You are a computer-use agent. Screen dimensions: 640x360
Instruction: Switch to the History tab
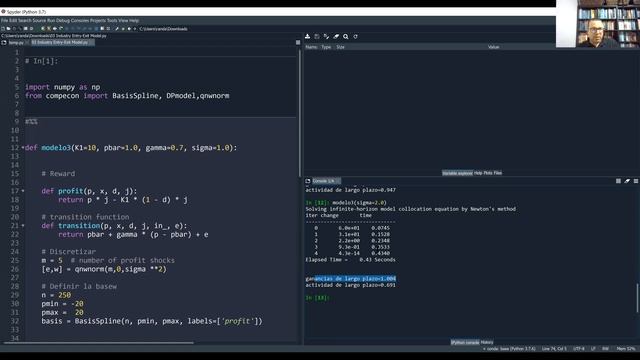pyautogui.click(x=487, y=342)
